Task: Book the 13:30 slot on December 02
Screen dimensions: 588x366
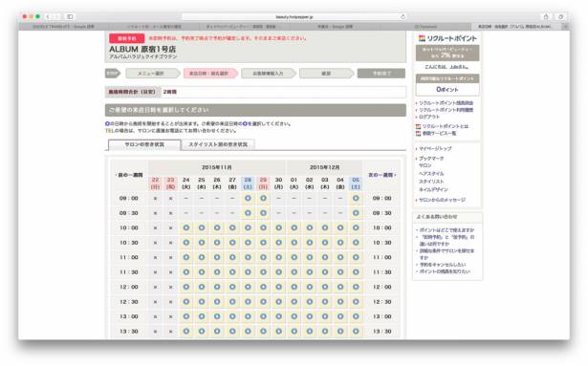Action: [x=310, y=332]
